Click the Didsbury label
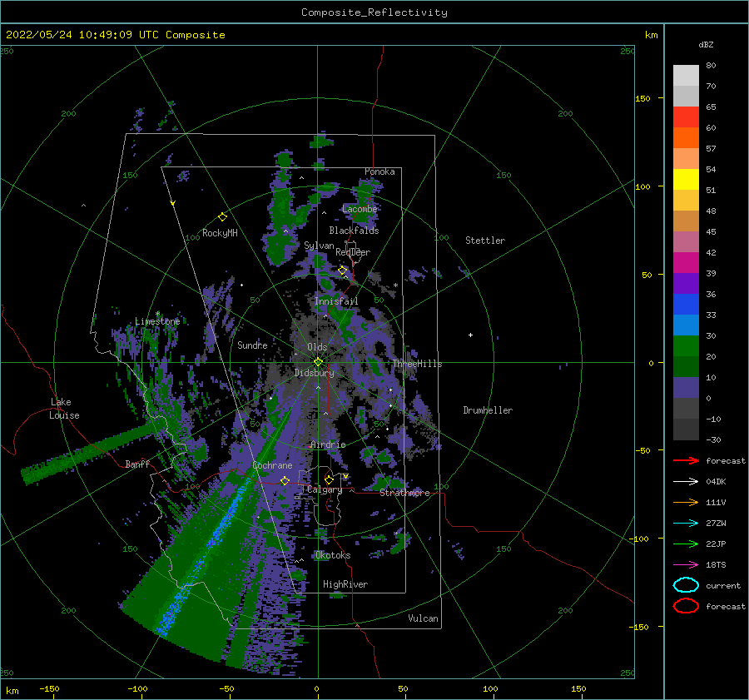 315,373
